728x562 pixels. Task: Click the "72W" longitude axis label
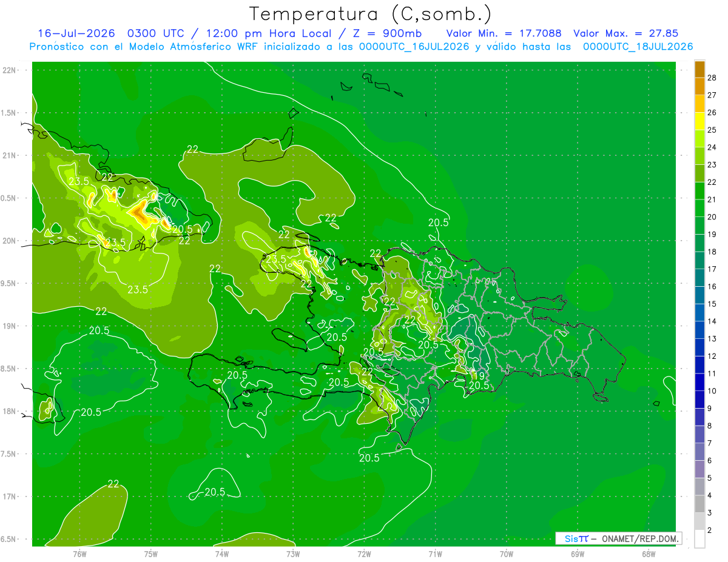(364, 554)
